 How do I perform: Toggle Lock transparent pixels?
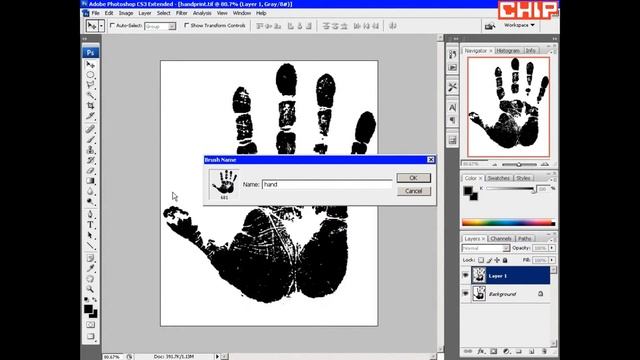[481, 260]
